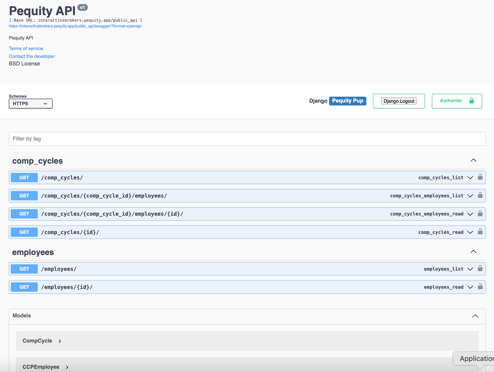This screenshot has width=494, height=372.
Task: Click the comp_cycles_employees_read operation id
Action: coord(427,214)
